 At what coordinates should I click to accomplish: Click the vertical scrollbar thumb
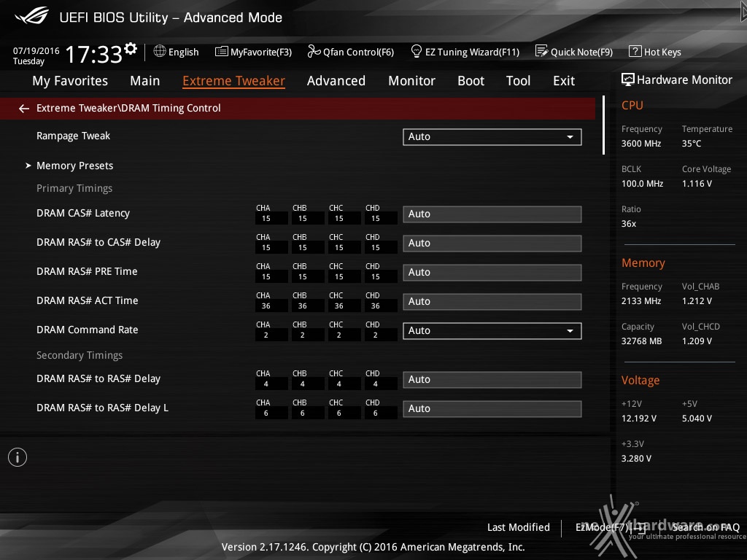(x=603, y=125)
